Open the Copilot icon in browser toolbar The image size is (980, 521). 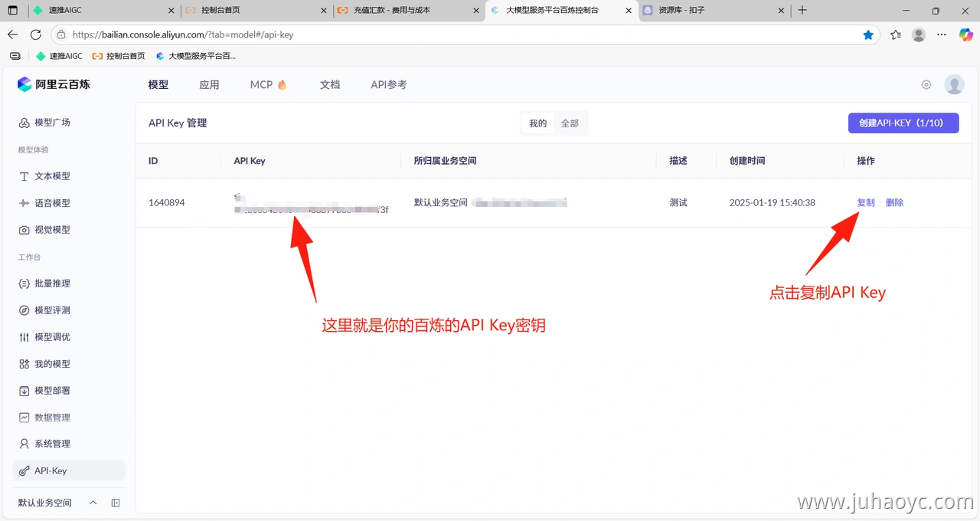[x=966, y=34]
